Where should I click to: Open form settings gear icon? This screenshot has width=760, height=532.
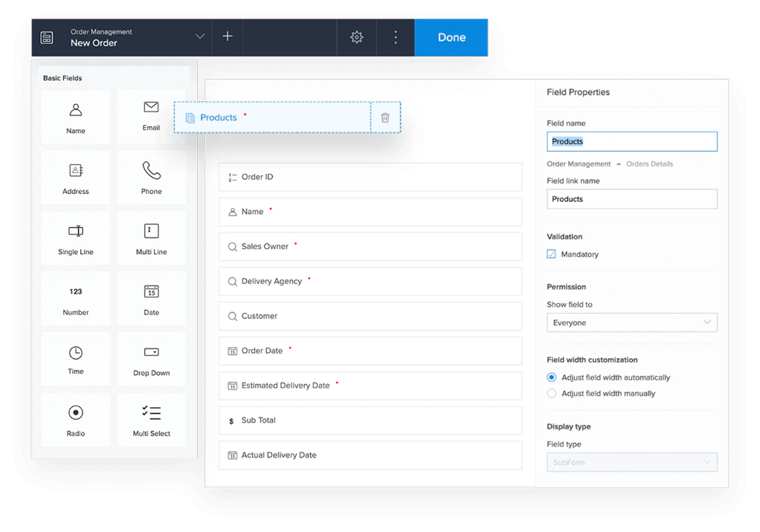point(357,37)
